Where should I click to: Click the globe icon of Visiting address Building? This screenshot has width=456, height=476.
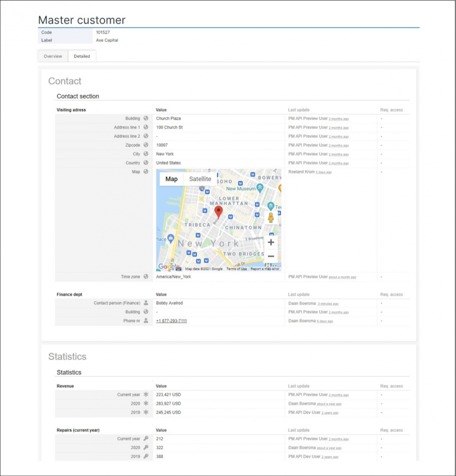click(146, 118)
